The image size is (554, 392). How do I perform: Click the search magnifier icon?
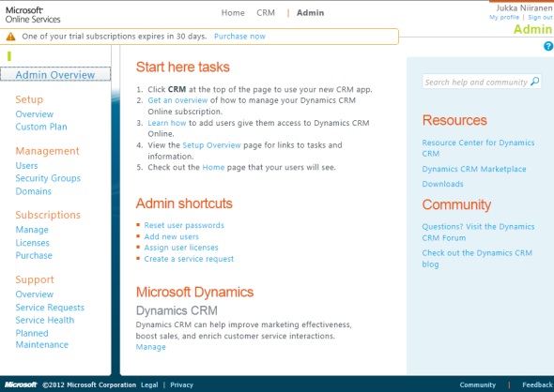tap(535, 82)
